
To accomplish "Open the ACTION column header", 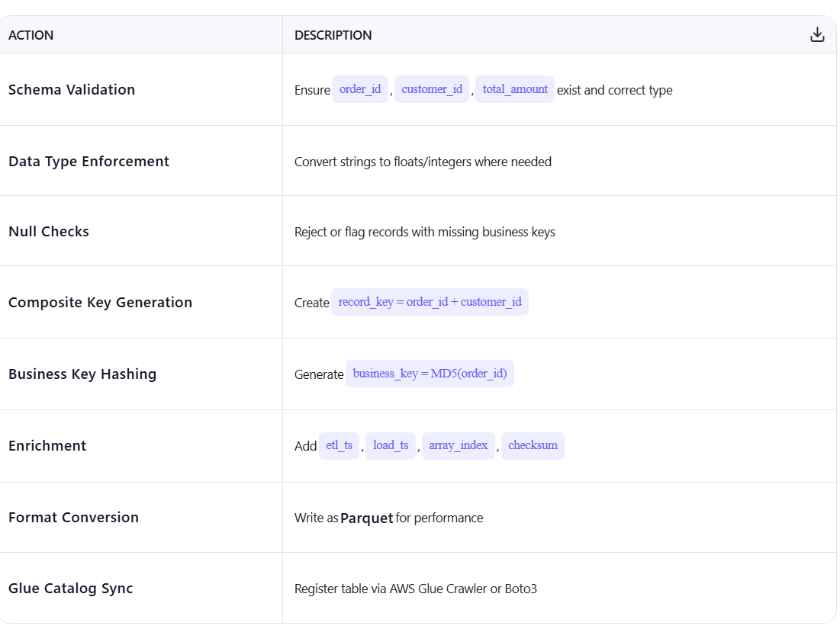I will 31,35.
